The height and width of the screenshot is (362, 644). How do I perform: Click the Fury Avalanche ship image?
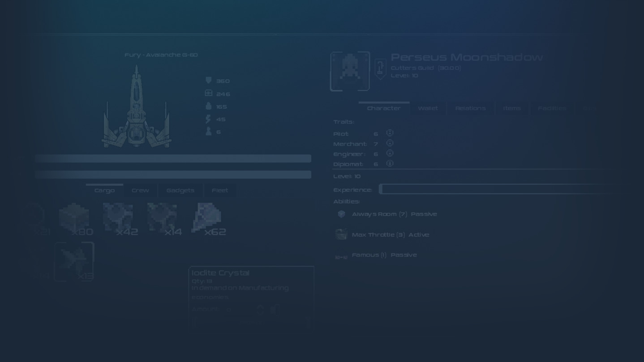pyautogui.click(x=137, y=106)
